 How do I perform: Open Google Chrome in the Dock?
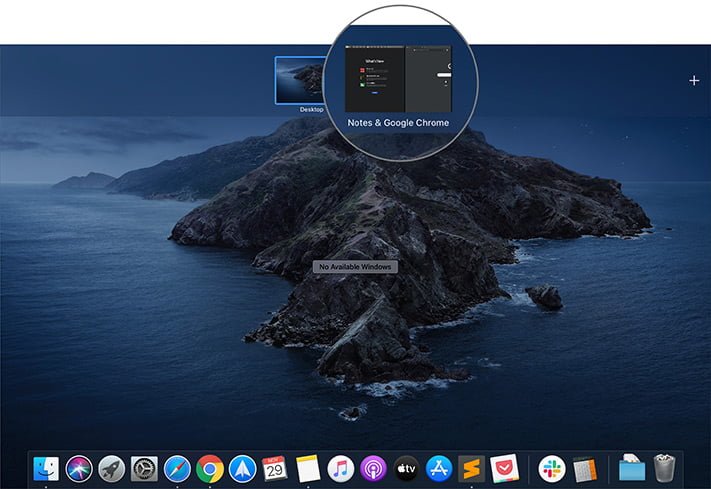[x=210, y=469]
